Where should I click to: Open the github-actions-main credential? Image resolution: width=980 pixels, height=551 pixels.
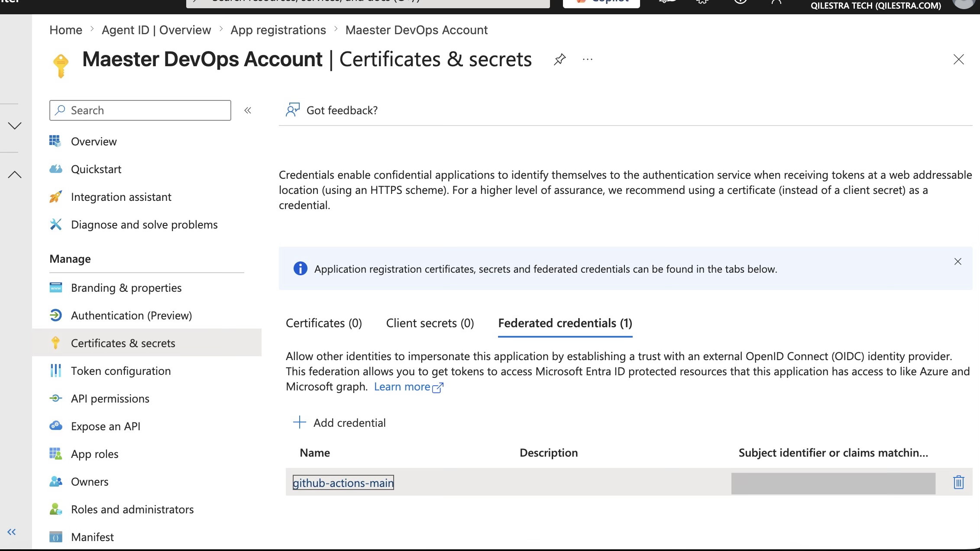pyautogui.click(x=343, y=483)
